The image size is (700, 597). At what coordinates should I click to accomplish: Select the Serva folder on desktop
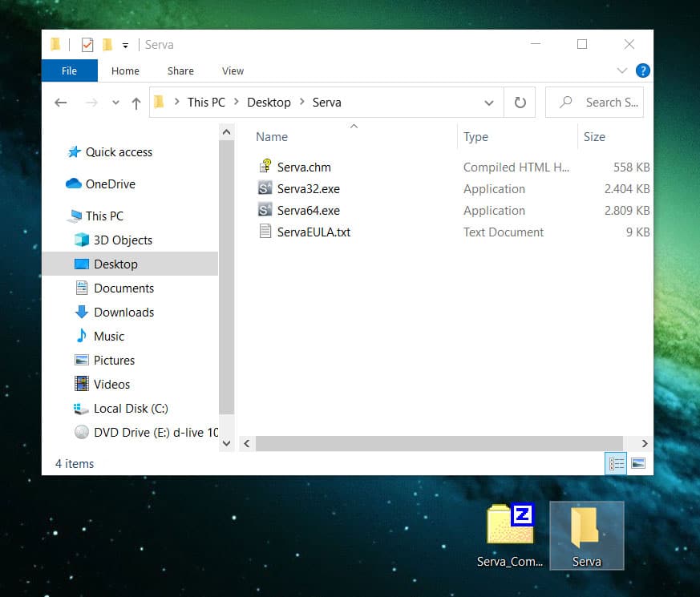click(586, 535)
